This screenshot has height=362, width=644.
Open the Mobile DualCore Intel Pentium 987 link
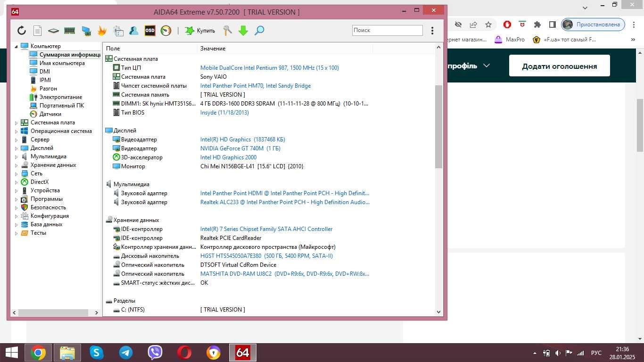point(270,68)
